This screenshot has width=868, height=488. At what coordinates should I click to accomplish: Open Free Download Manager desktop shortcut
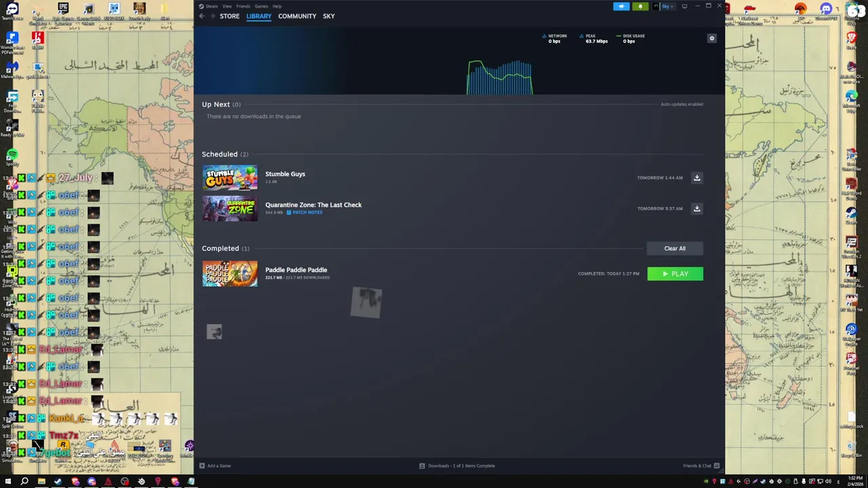pyautogui.click(x=12, y=100)
